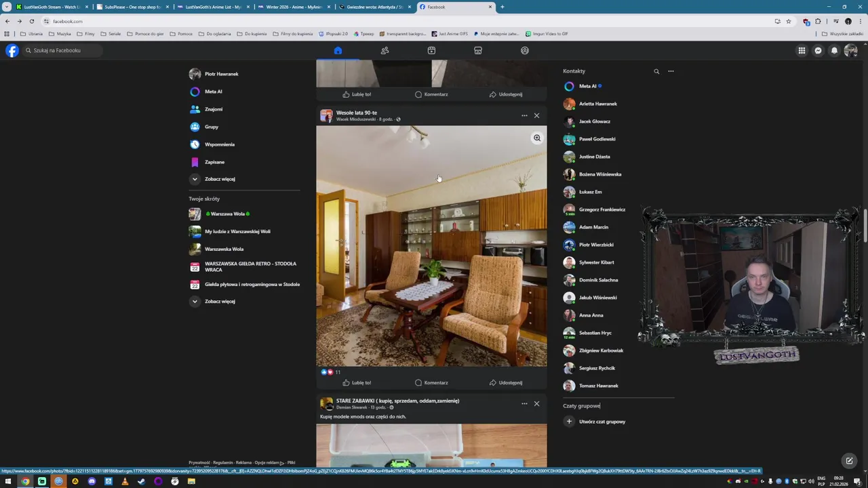The image size is (868, 488).
Task: Click the Facebook logo
Action: click(12, 50)
